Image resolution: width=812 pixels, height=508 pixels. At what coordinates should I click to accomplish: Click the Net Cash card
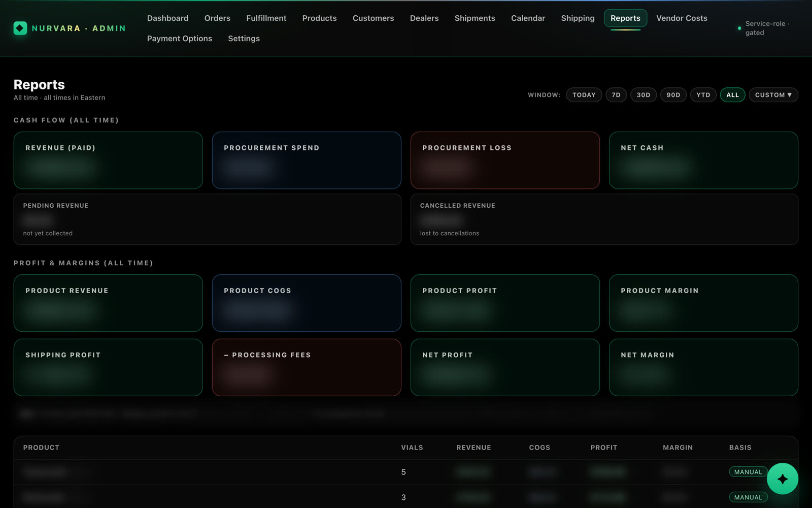tap(703, 161)
